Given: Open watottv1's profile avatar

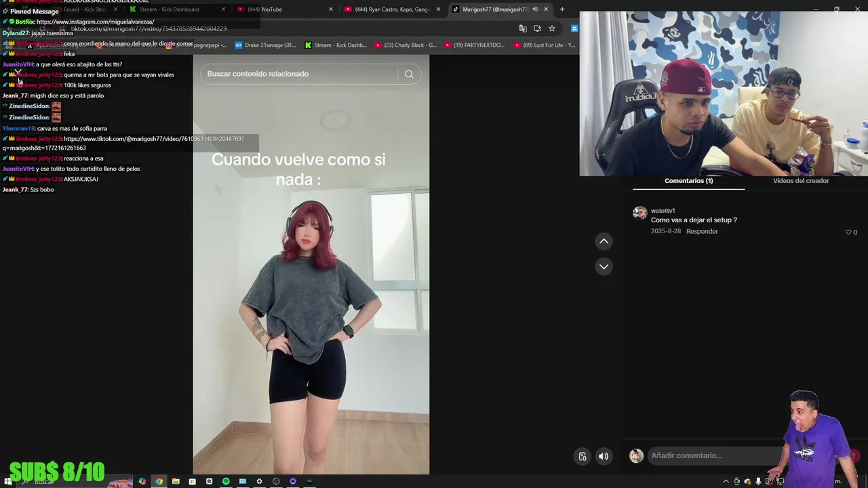Looking at the screenshot, I should [x=639, y=213].
